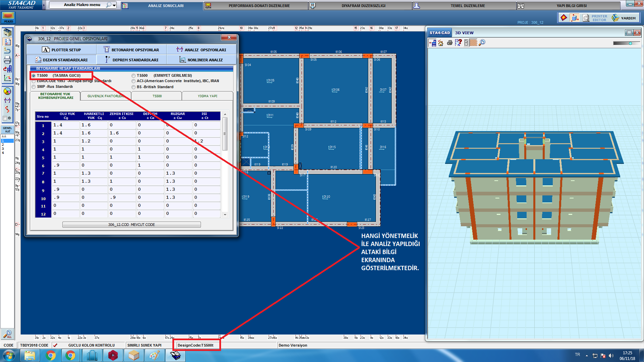Click 306_12.COD MEVCUT CODE button
This screenshot has height=362, width=644.
[x=131, y=225]
